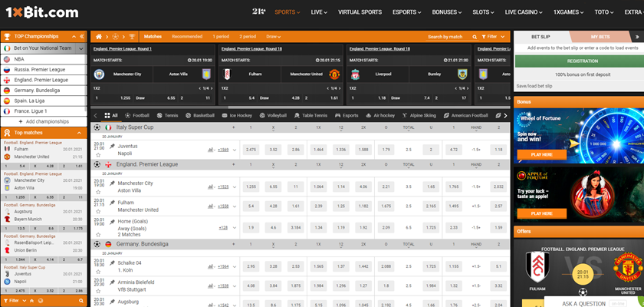Select the Ice Hockey sport filter

click(237, 115)
